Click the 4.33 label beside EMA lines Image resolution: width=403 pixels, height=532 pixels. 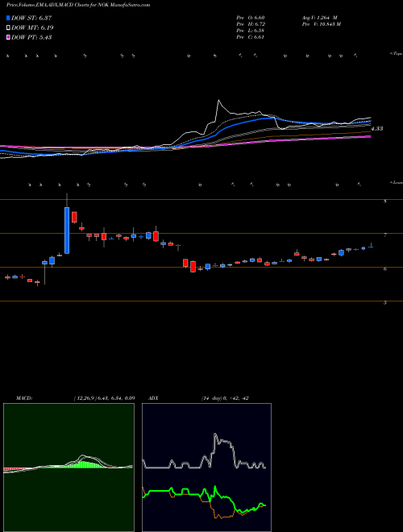(x=377, y=129)
